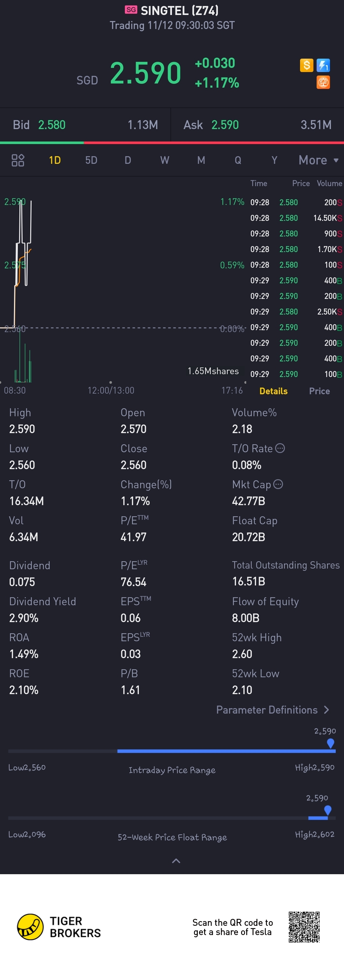Tap the Vol 6.34M value
The height and width of the screenshot is (980, 344).
coord(24,537)
